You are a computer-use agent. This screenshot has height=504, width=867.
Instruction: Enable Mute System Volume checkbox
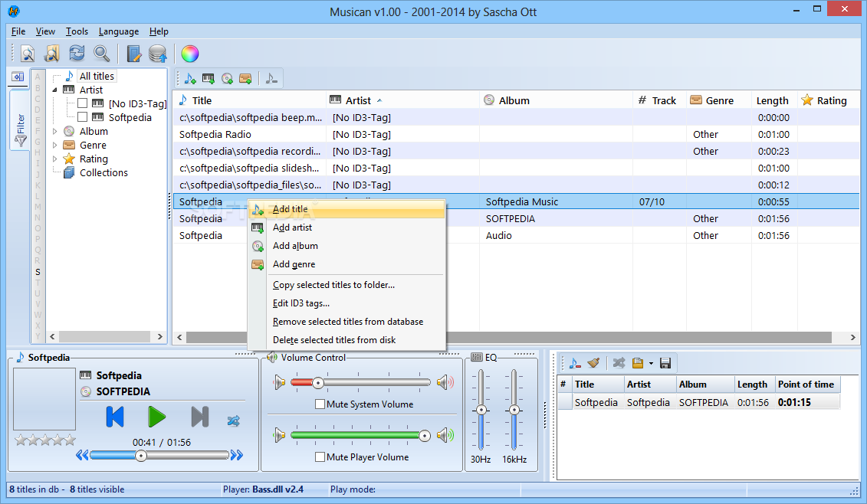[320, 404]
